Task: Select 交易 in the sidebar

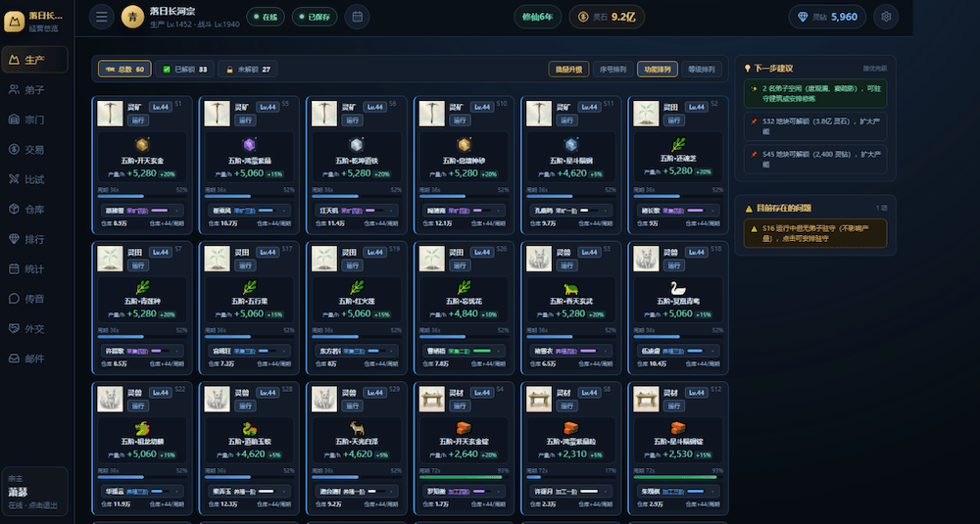Action: [x=34, y=150]
